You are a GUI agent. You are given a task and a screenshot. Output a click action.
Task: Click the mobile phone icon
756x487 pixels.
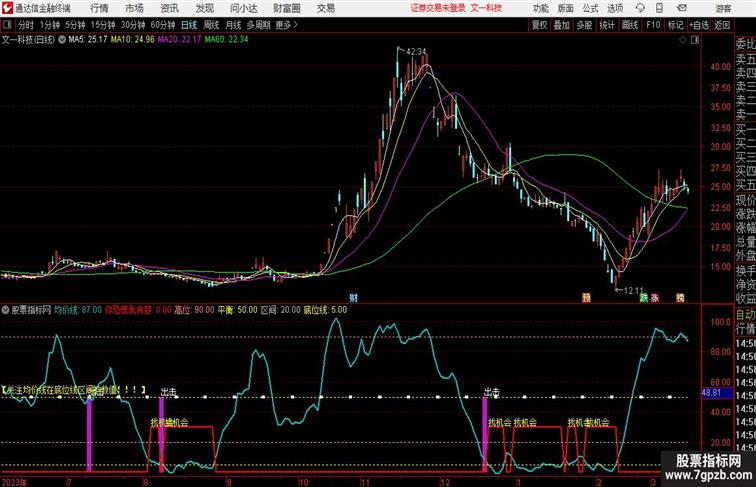click(660, 8)
